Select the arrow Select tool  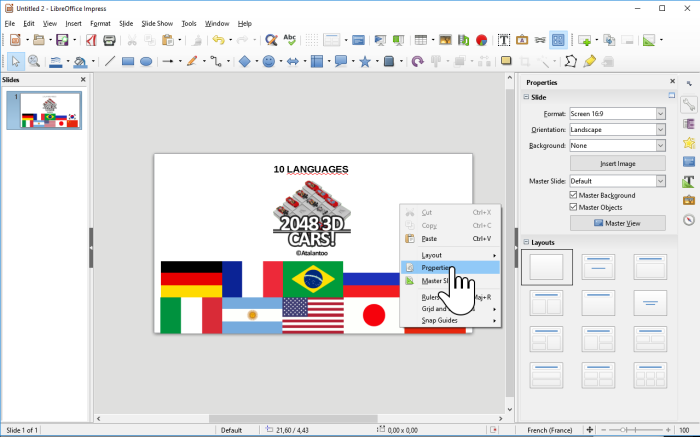click(16, 62)
